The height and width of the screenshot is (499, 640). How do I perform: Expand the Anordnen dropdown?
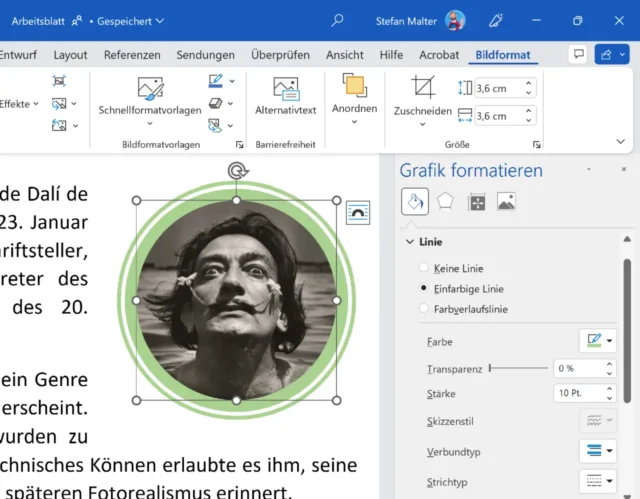354,98
